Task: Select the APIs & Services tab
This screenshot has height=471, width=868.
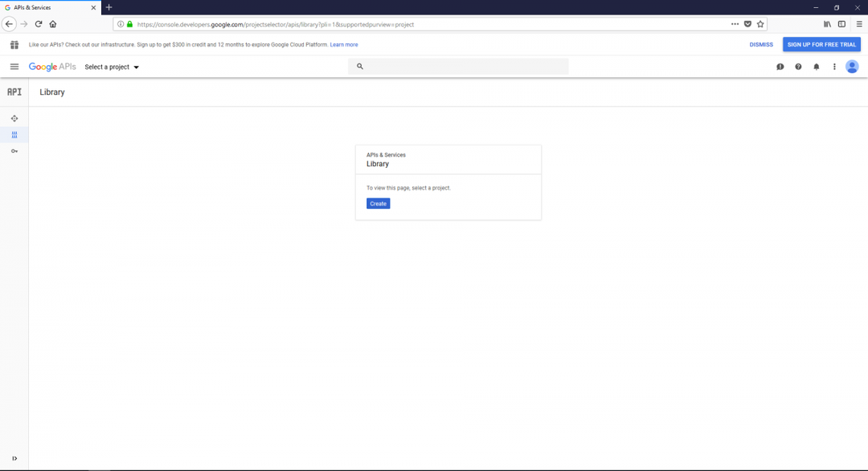Action: (x=51, y=8)
